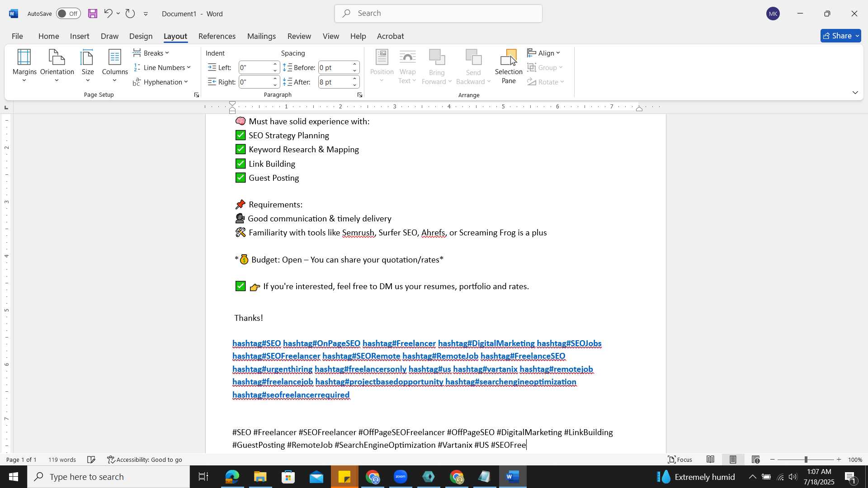Open the File tab
Viewport: 868px width, 488px height.
coord(17,36)
